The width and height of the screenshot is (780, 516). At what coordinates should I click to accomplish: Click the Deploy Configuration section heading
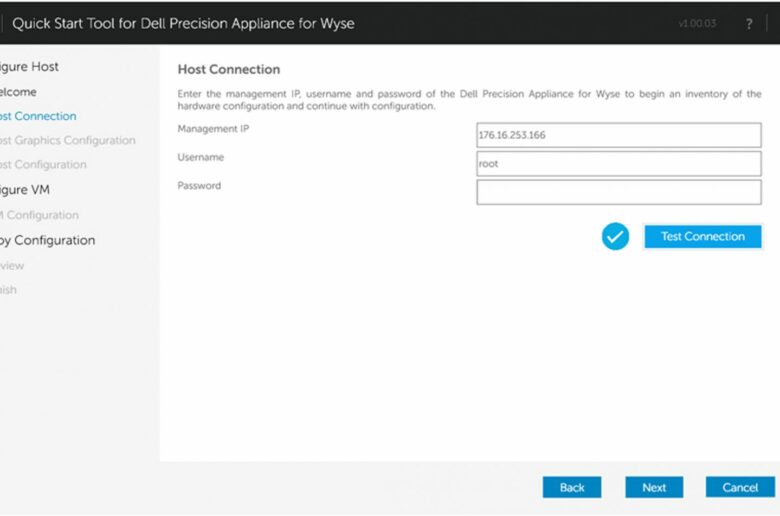pyautogui.click(x=47, y=240)
